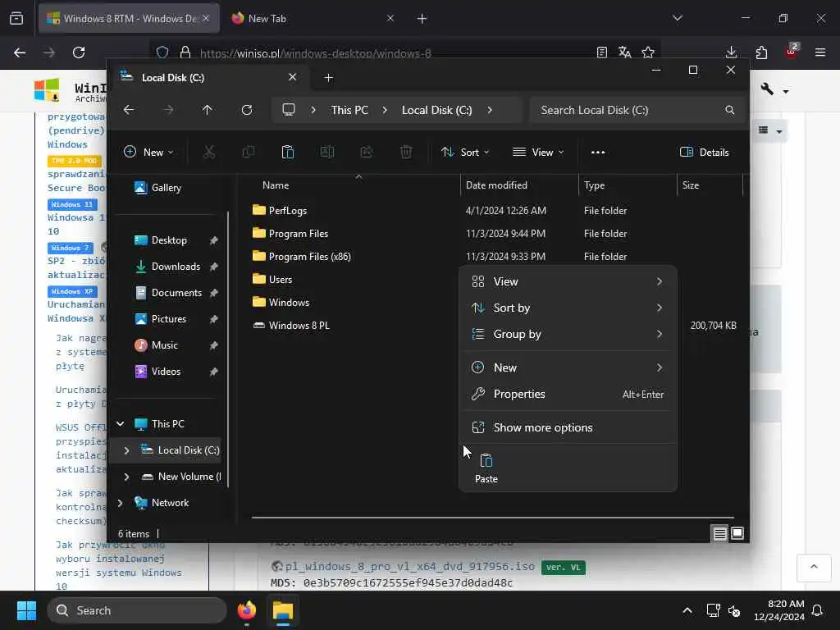
Task: Click the Paste clipboard icon in Explorer toolbar
Action: [288, 152]
